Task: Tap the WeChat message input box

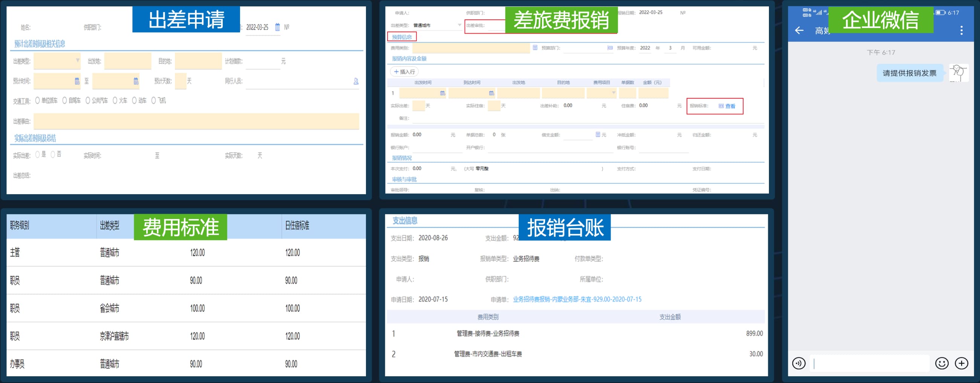Action: 870,364
